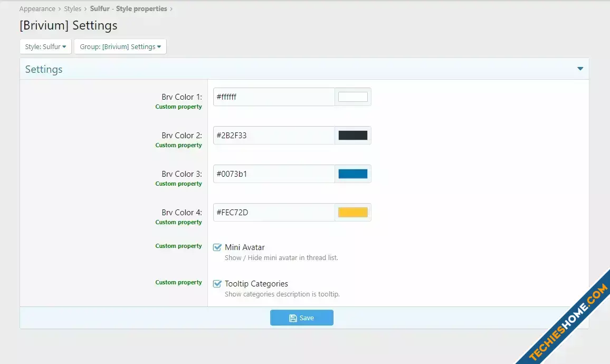Click the Brv Color 3 hex input field

(x=273, y=174)
